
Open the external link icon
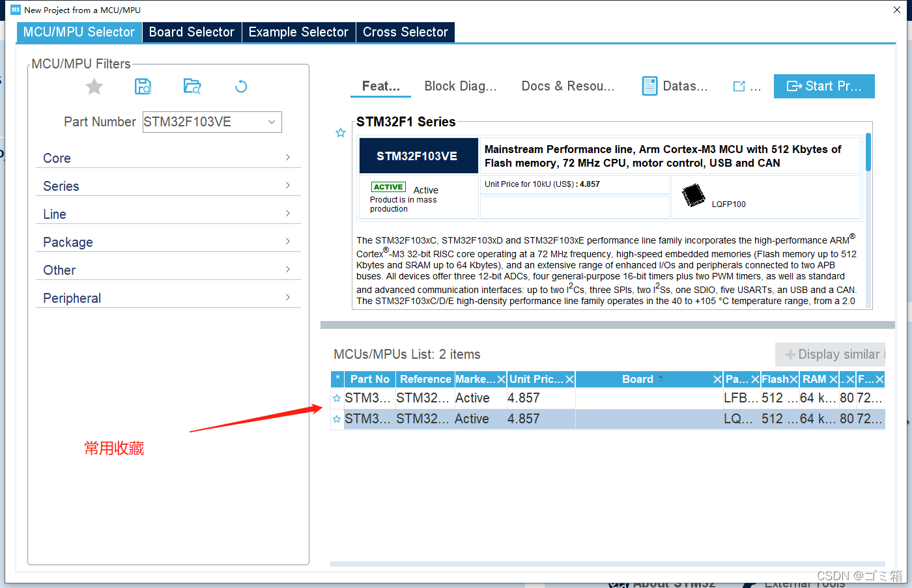[x=739, y=86]
